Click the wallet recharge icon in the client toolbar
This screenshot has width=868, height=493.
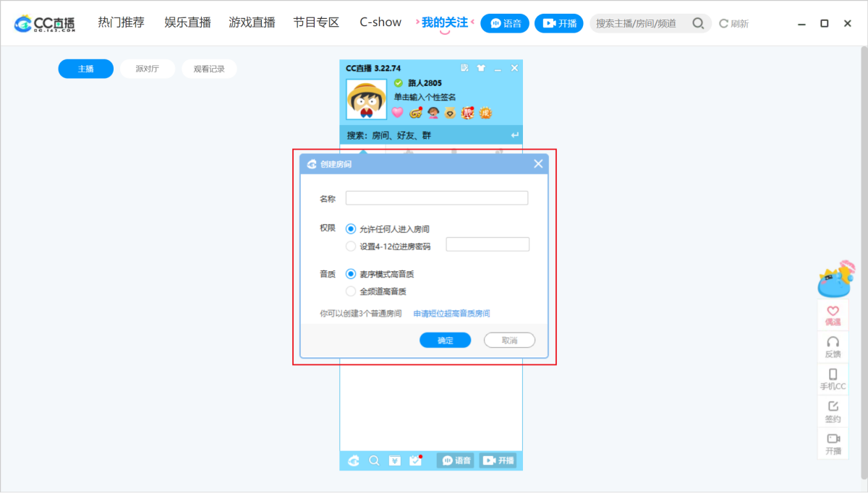click(x=395, y=460)
